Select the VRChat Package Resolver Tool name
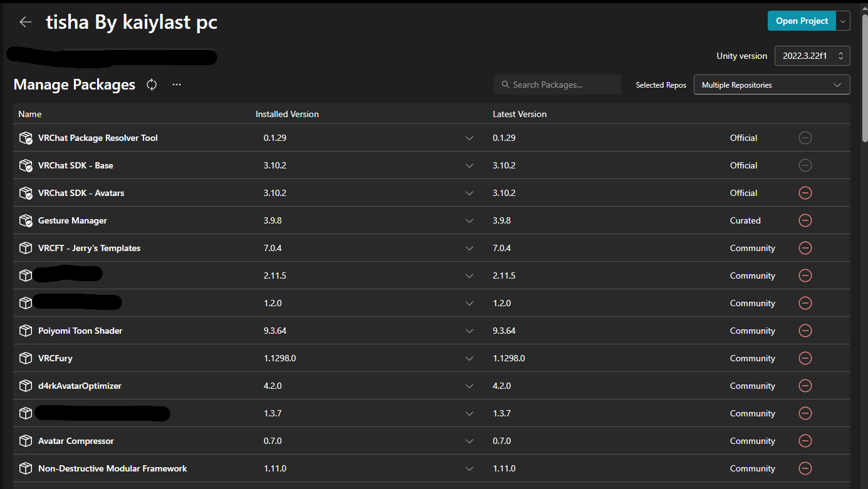Image resolution: width=868 pixels, height=489 pixels. pos(98,138)
